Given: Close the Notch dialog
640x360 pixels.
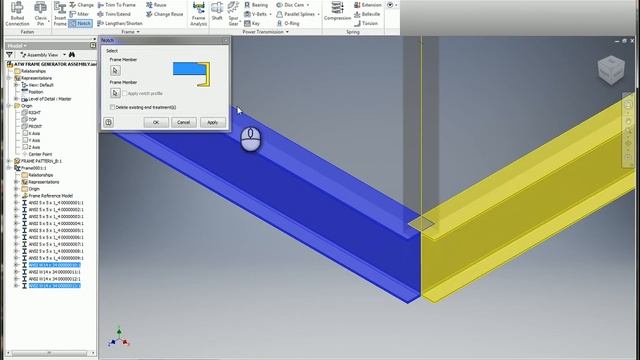Looking at the screenshot, I should click(x=226, y=40).
